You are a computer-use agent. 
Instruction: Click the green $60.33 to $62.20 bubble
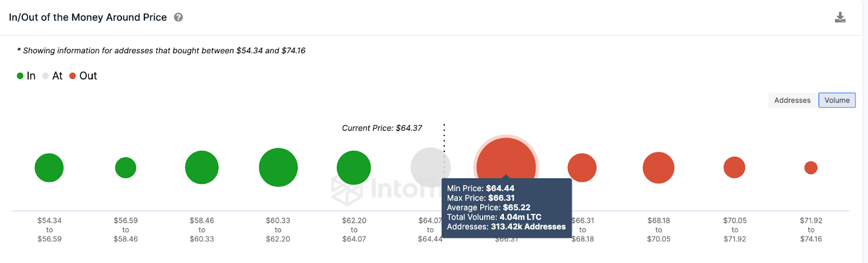click(278, 168)
